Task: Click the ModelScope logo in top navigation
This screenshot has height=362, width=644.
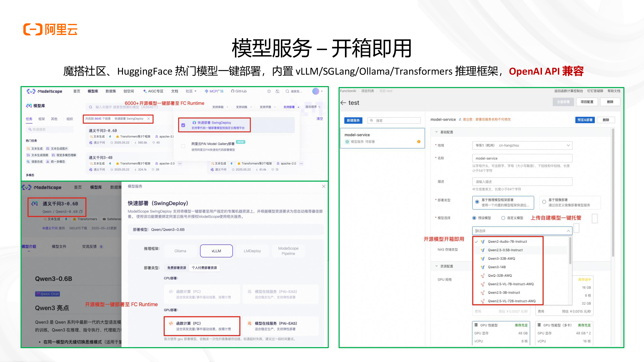Action: point(44,91)
